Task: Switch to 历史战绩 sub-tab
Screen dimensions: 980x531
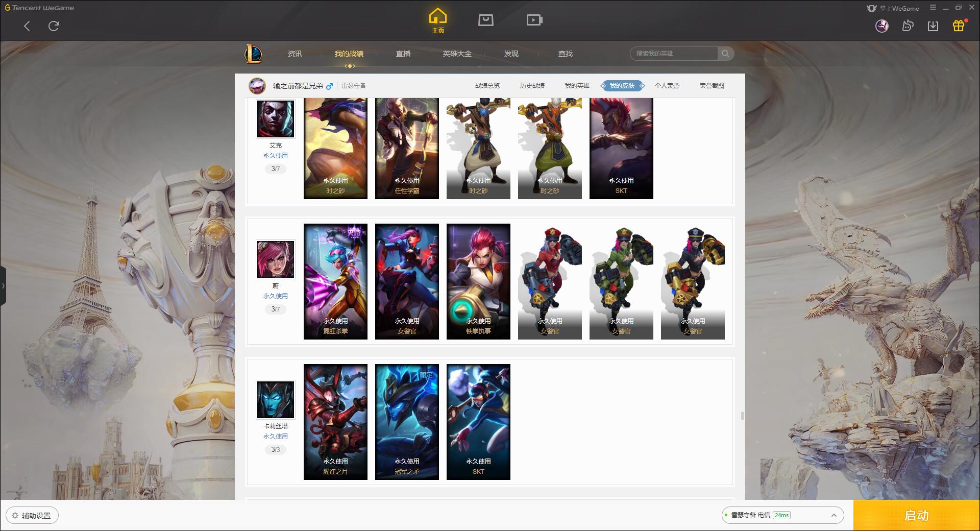Action: [532, 86]
